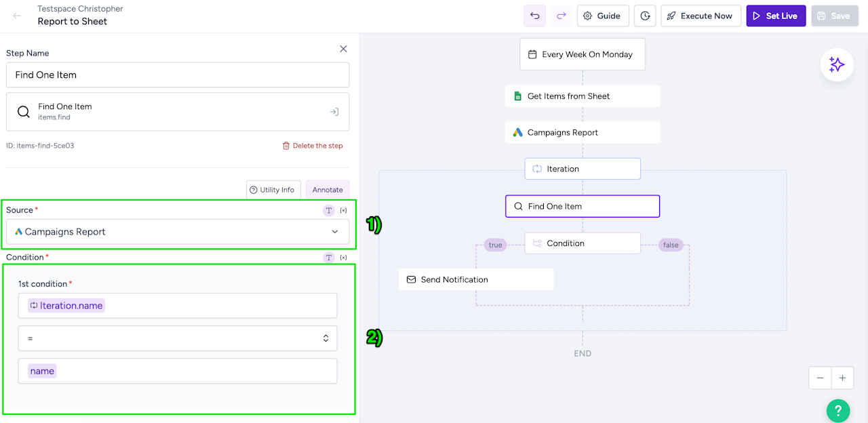Toggle variable mode for Source field
868x423 pixels.
tap(343, 210)
